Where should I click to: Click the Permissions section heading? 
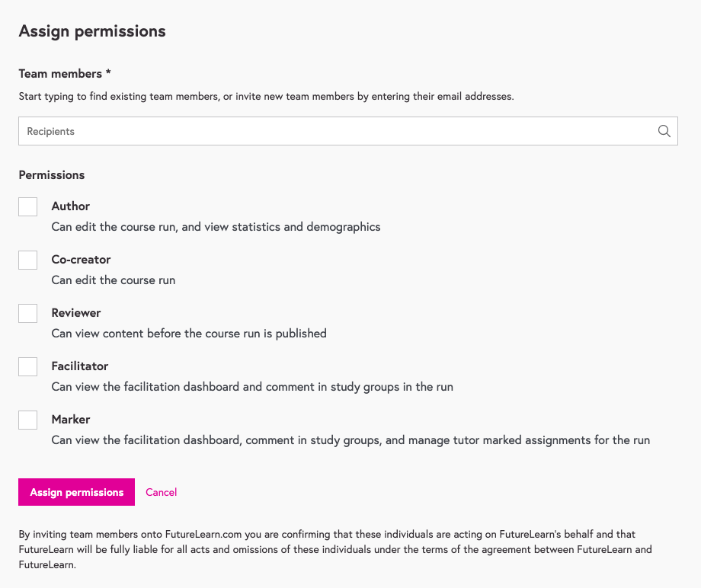[51, 174]
